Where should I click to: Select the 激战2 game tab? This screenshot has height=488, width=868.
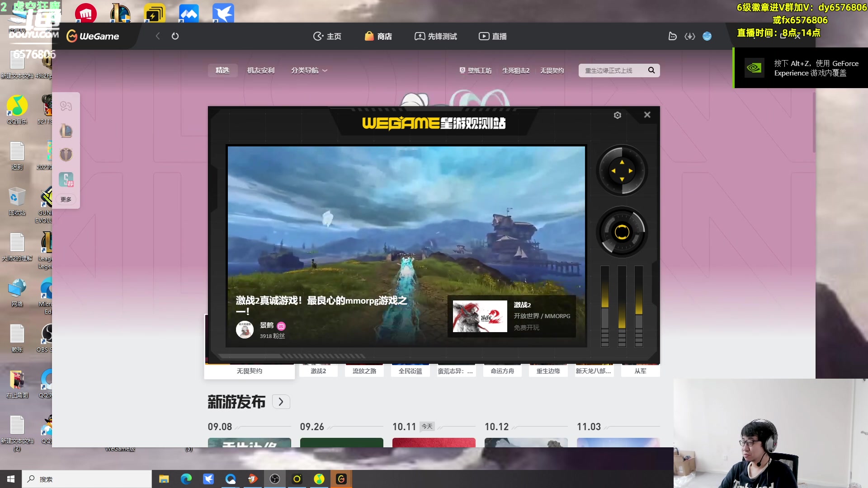click(318, 371)
